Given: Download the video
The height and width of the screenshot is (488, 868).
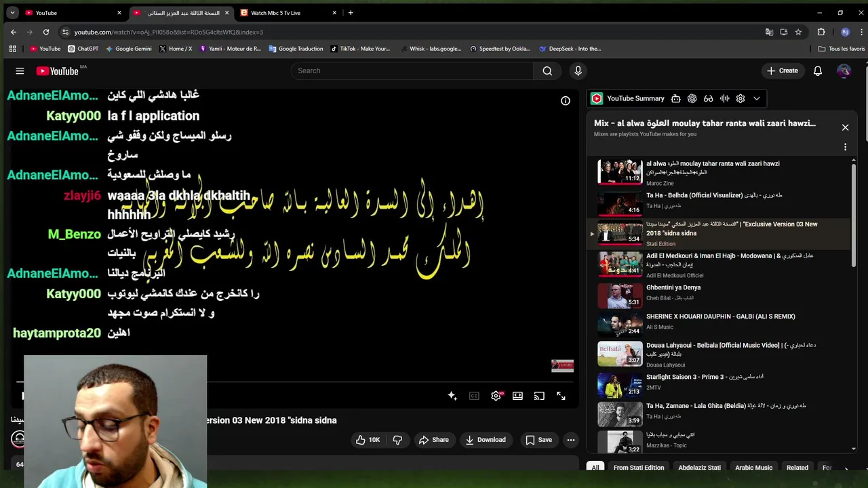Looking at the screenshot, I should point(486,440).
